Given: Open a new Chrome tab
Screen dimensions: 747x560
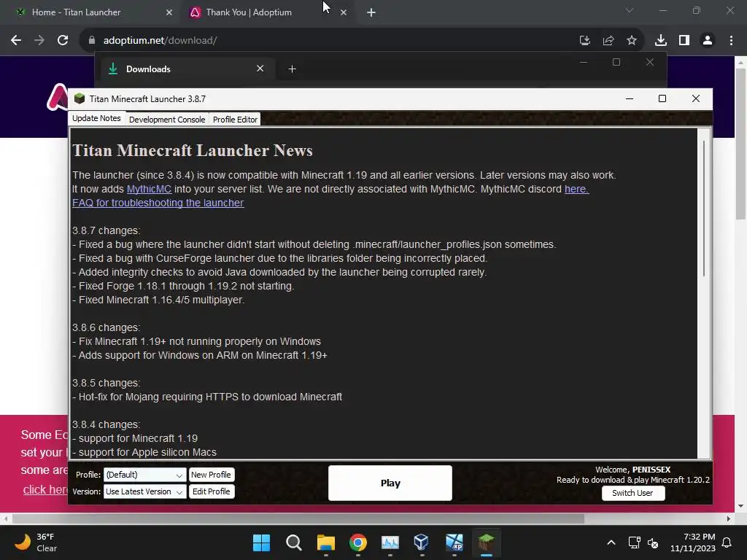Looking at the screenshot, I should (371, 12).
